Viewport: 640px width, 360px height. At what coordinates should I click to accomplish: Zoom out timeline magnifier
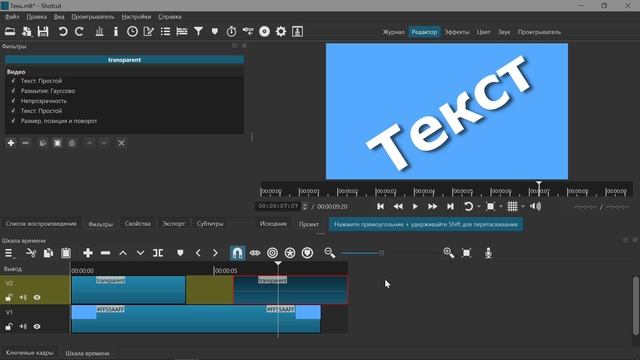click(330, 253)
